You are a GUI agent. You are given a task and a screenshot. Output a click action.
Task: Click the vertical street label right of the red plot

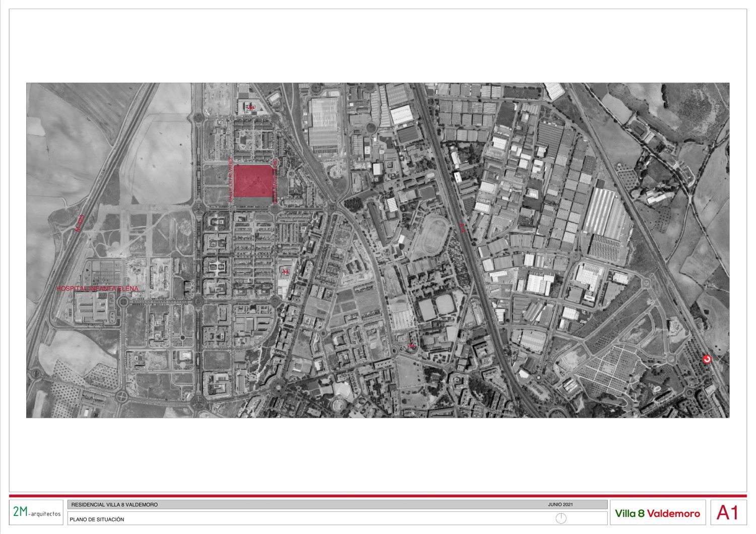pyautogui.click(x=275, y=180)
